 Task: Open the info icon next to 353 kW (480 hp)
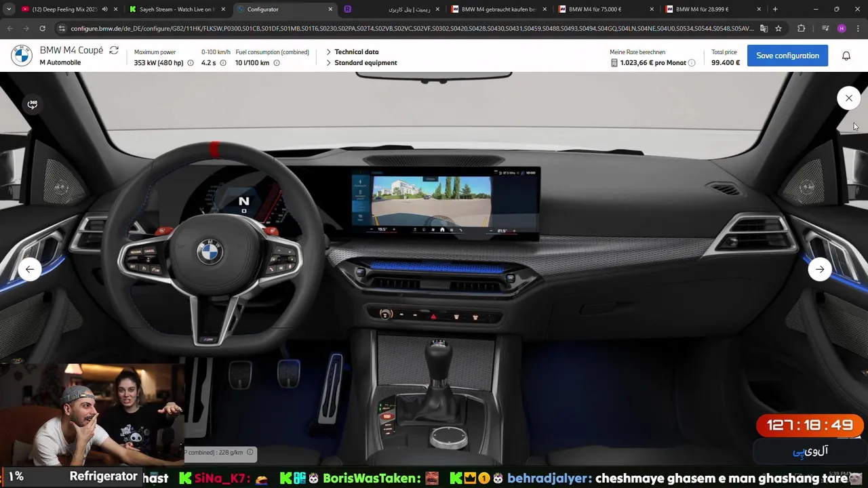tap(191, 63)
